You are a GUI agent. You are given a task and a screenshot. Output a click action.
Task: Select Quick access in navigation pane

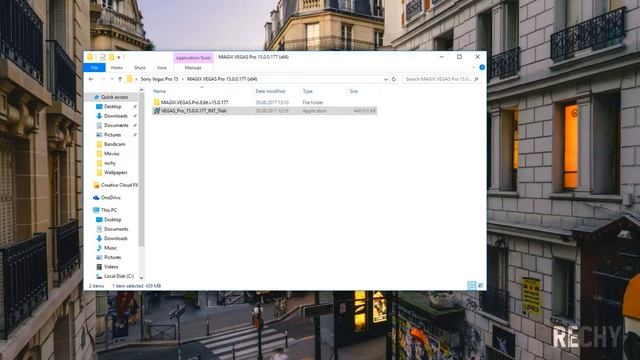114,97
